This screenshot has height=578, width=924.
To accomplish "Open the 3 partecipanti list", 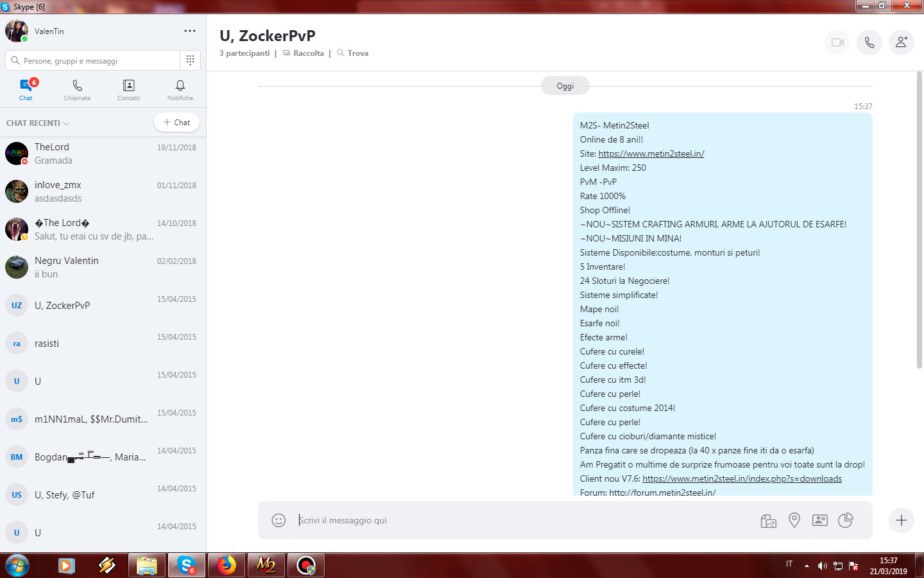I will (244, 53).
